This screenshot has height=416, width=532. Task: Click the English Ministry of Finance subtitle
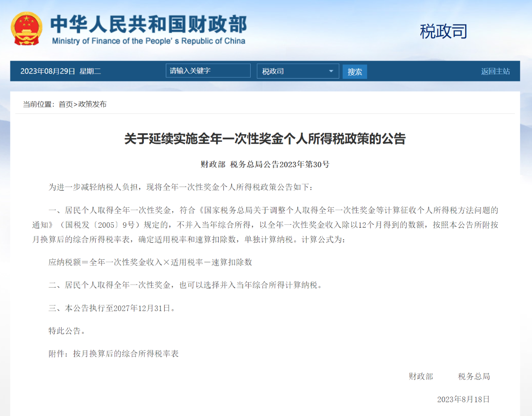tap(148, 41)
